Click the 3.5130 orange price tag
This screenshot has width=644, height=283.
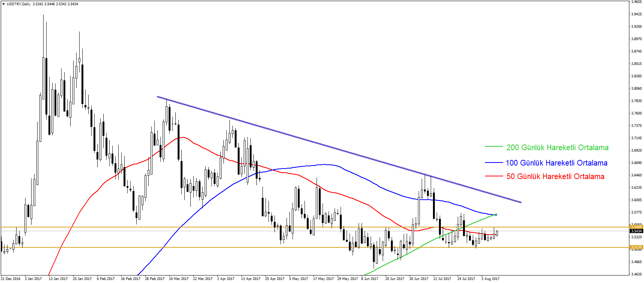pyautogui.click(x=636, y=247)
